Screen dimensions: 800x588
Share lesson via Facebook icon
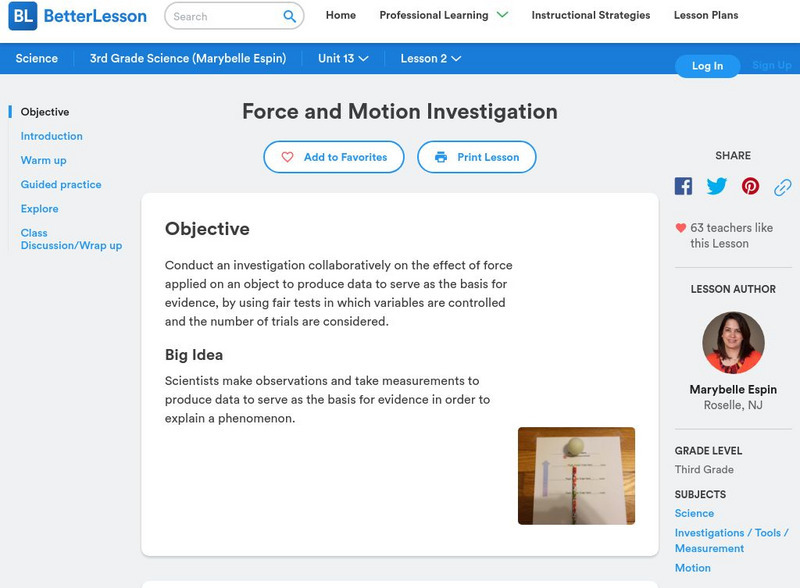pyautogui.click(x=683, y=186)
